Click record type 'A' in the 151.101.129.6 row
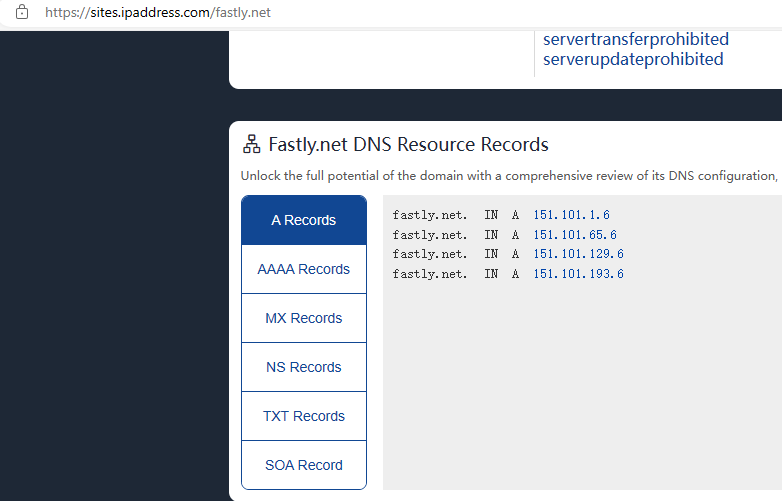 point(516,254)
